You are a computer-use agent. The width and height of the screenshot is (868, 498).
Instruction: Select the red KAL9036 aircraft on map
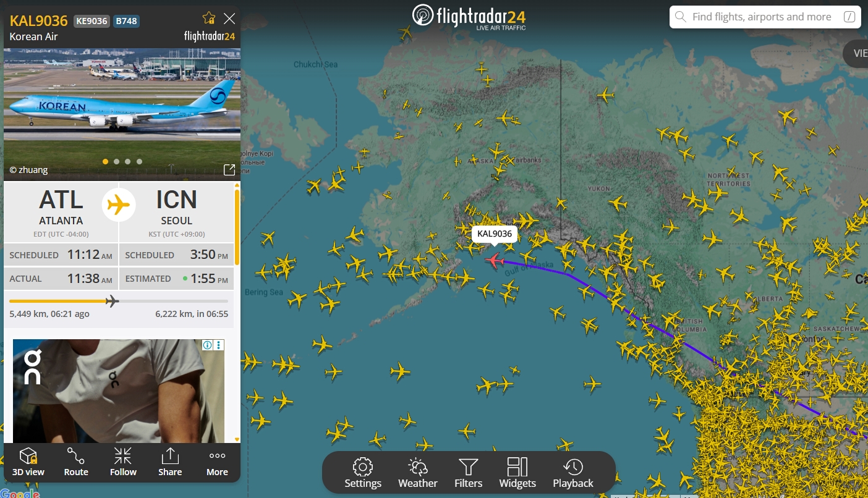494,260
